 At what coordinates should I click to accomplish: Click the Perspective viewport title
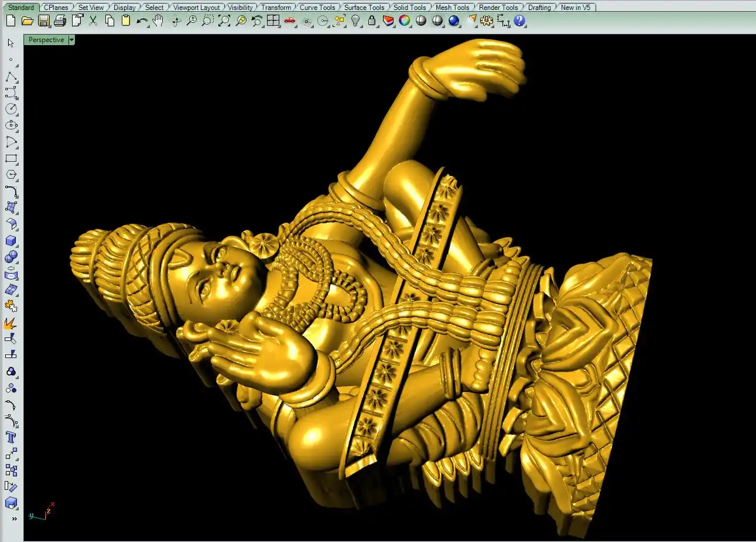point(46,40)
